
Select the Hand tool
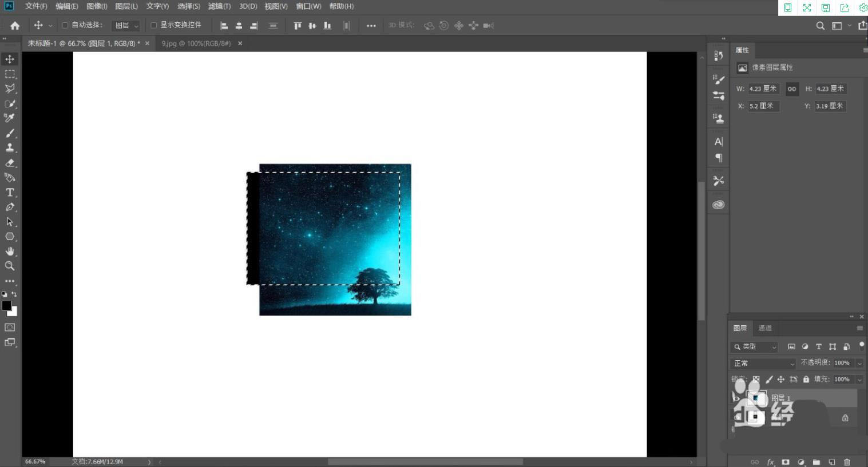coord(10,252)
